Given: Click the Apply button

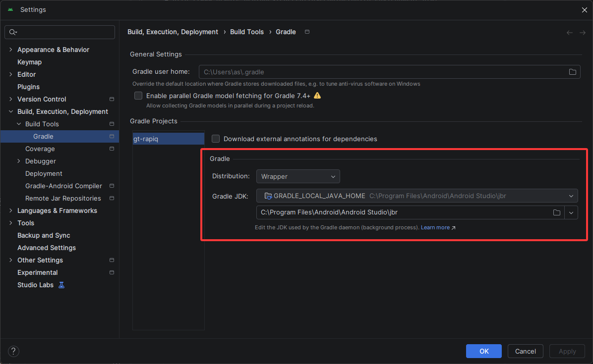Looking at the screenshot, I should pyautogui.click(x=567, y=351).
